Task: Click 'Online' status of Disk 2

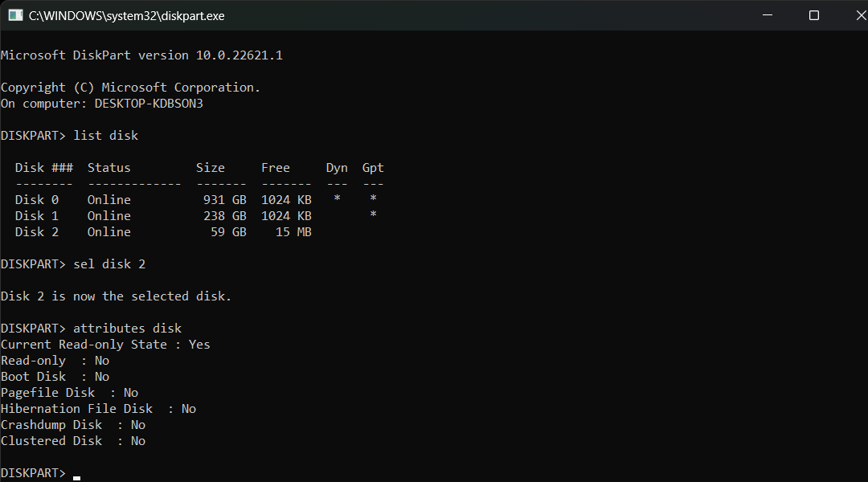Action: coord(109,232)
